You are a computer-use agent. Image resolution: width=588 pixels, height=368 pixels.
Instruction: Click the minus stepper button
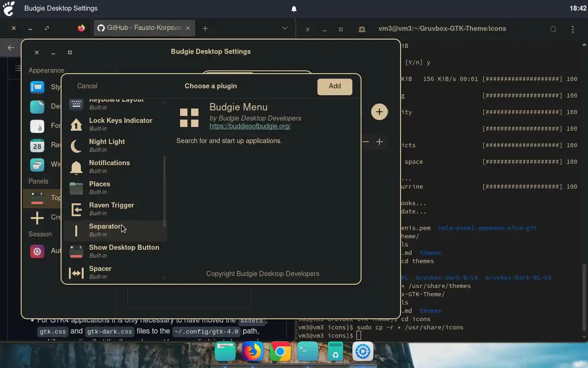pos(366,142)
